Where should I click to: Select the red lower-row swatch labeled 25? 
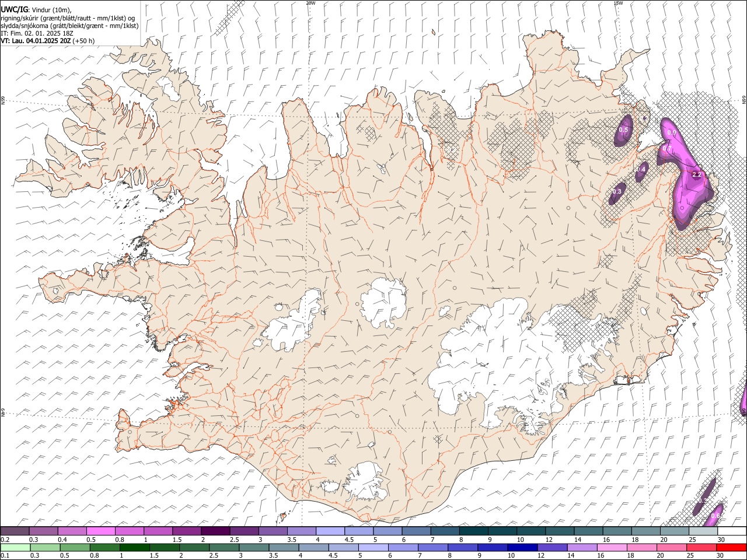(x=701, y=548)
